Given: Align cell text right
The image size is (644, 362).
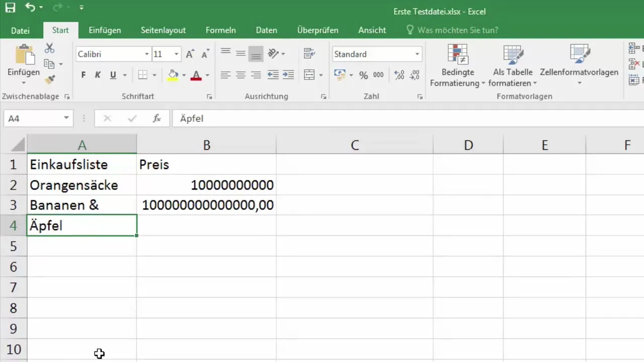Looking at the screenshot, I should 256,75.
